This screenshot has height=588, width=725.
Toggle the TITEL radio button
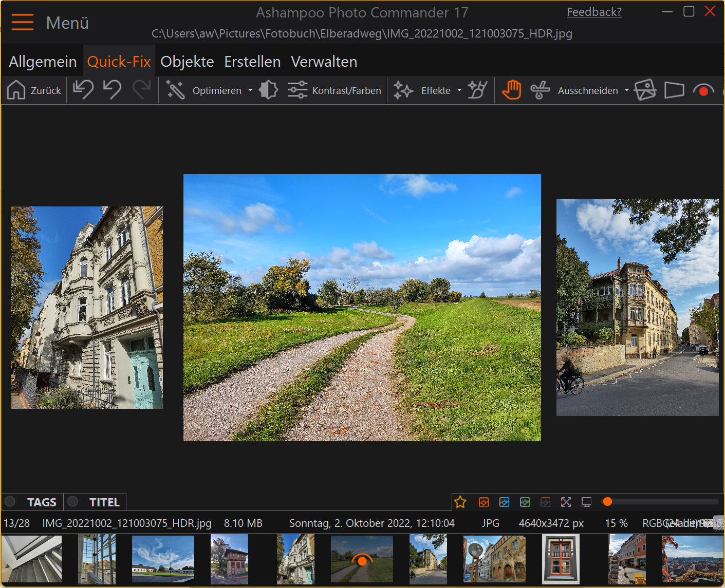(73, 502)
